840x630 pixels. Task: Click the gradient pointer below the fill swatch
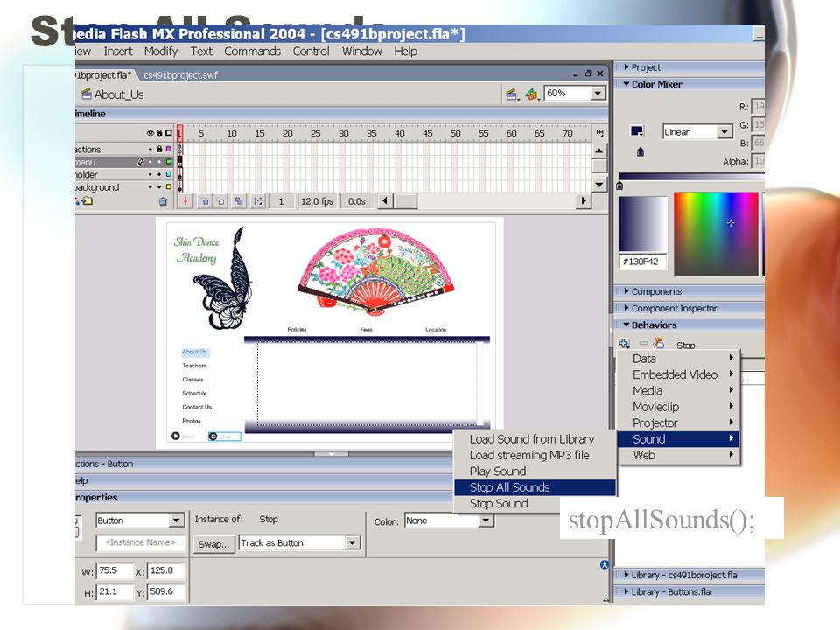click(640, 152)
